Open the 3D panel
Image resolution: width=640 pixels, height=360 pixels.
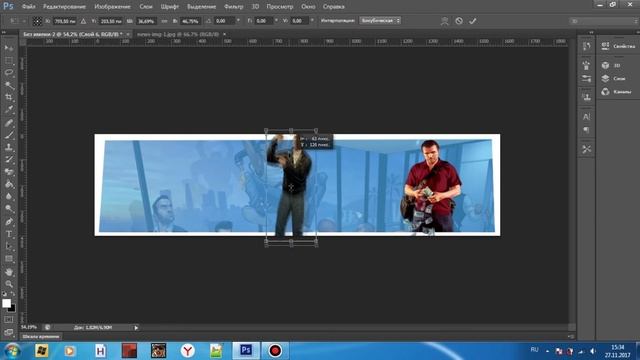click(611, 65)
